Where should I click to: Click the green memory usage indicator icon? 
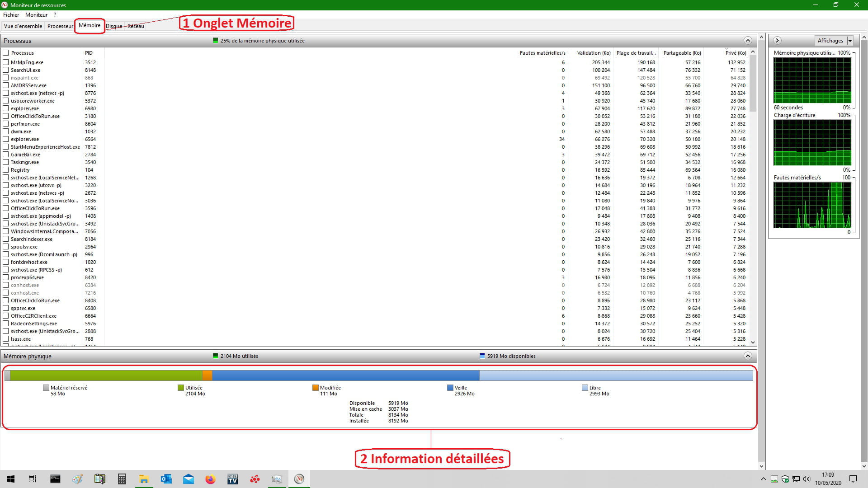pyautogui.click(x=215, y=40)
